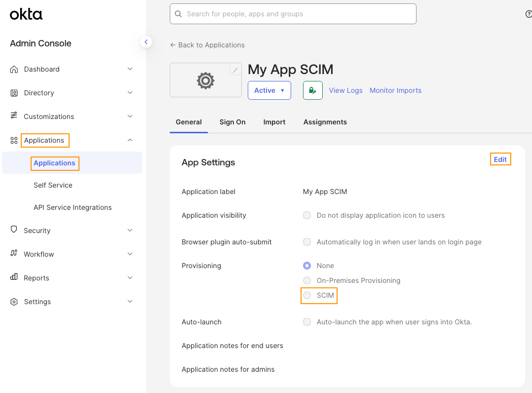Screen dimensions: 532x393
Task: Open Self Service in sidebar
Action: 53,185
